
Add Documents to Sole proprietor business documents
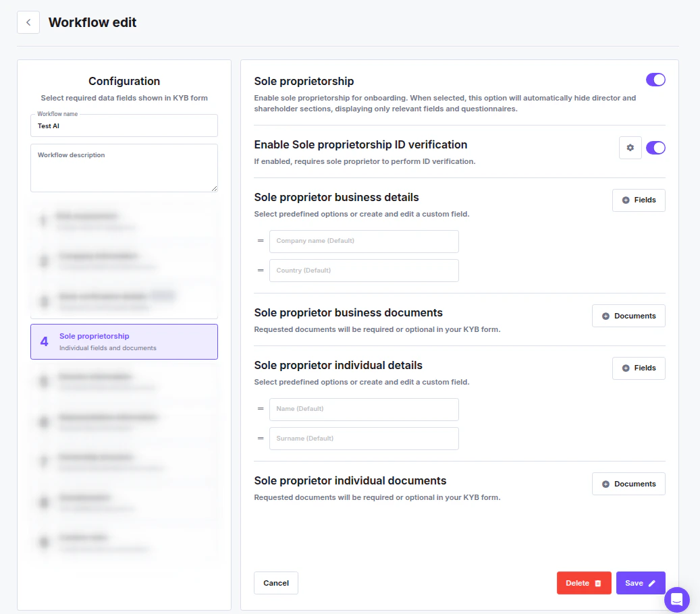point(628,316)
